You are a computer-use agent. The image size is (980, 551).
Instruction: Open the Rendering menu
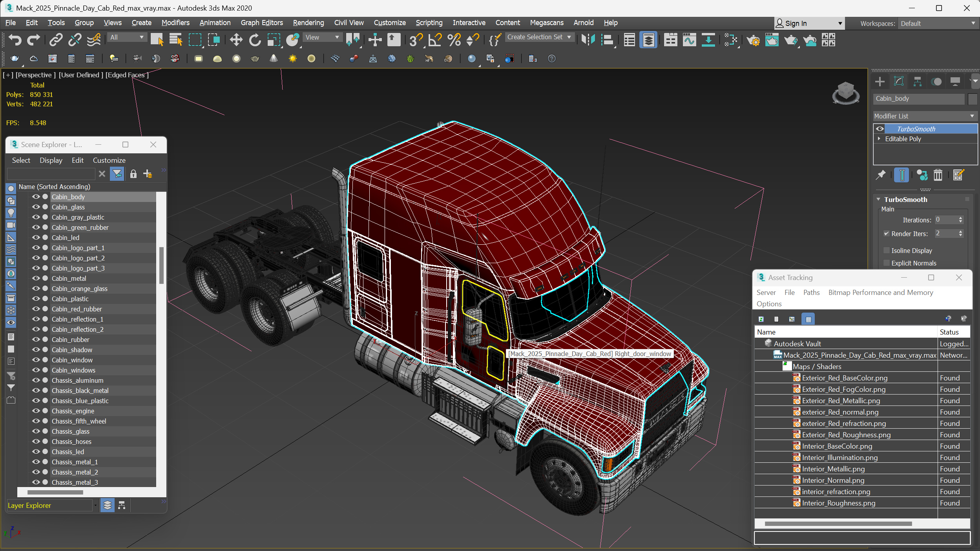click(x=308, y=23)
